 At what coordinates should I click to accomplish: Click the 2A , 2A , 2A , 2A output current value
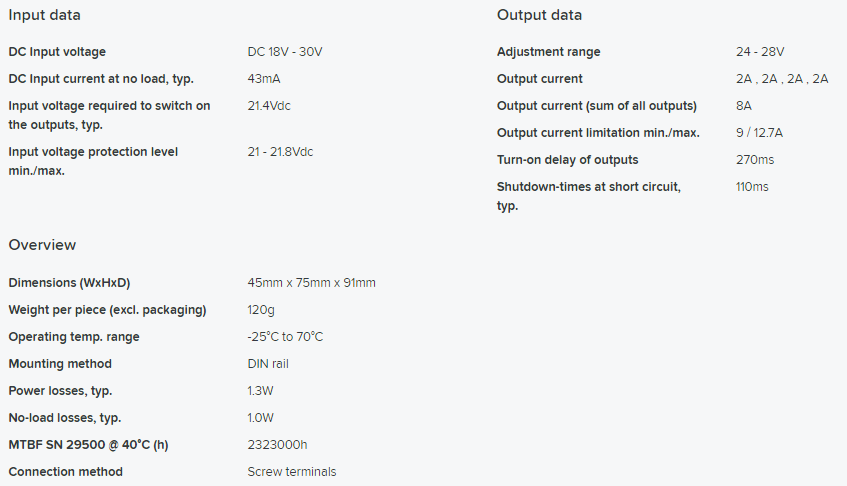tap(782, 79)
